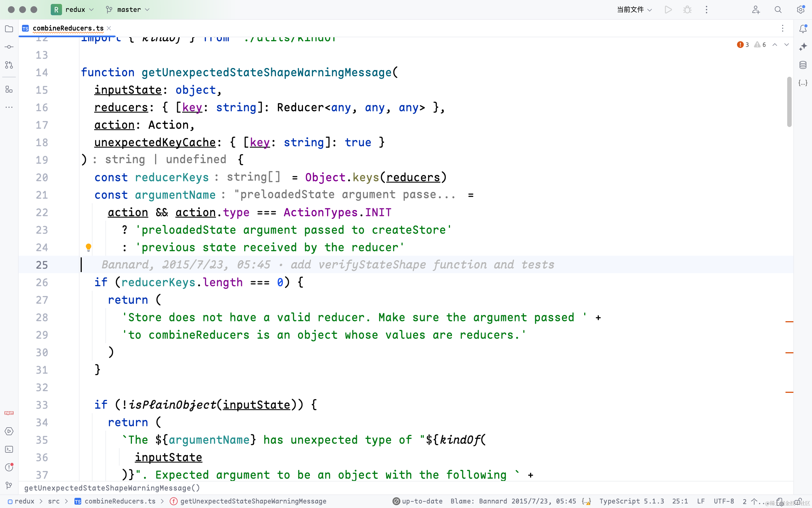Open the Commit tool window
The width and height of the screenshot is (812, 508).
(x=9, y=47)
